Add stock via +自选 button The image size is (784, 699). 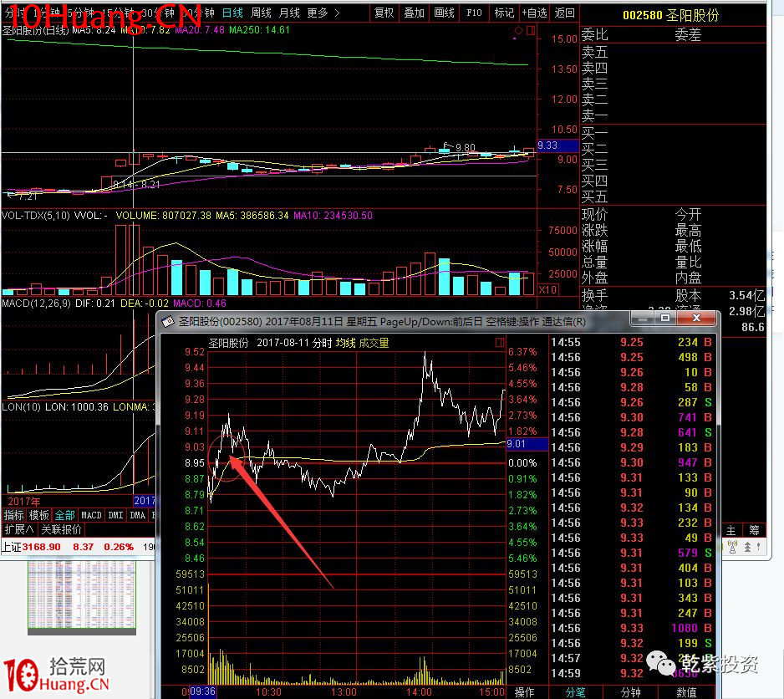[534, 13]
